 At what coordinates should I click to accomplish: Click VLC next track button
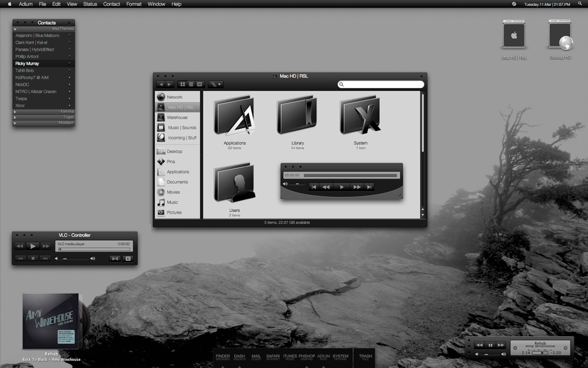[45, 258]
